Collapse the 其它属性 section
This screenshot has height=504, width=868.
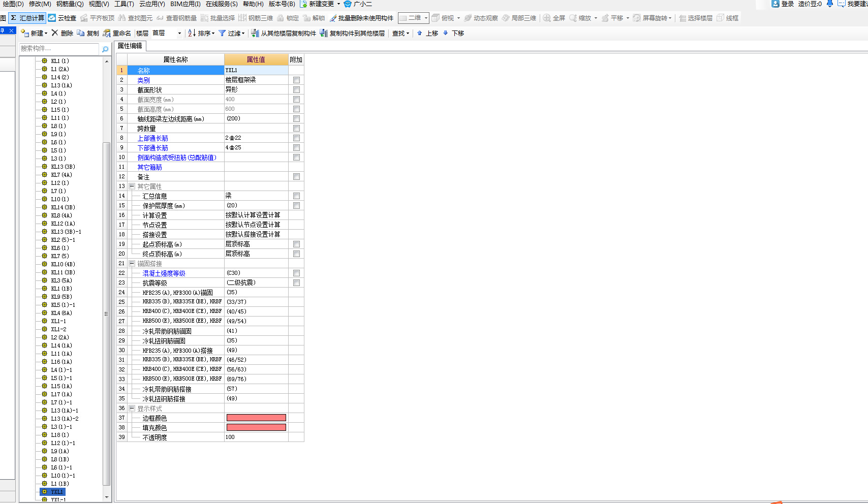coord(132,186)
